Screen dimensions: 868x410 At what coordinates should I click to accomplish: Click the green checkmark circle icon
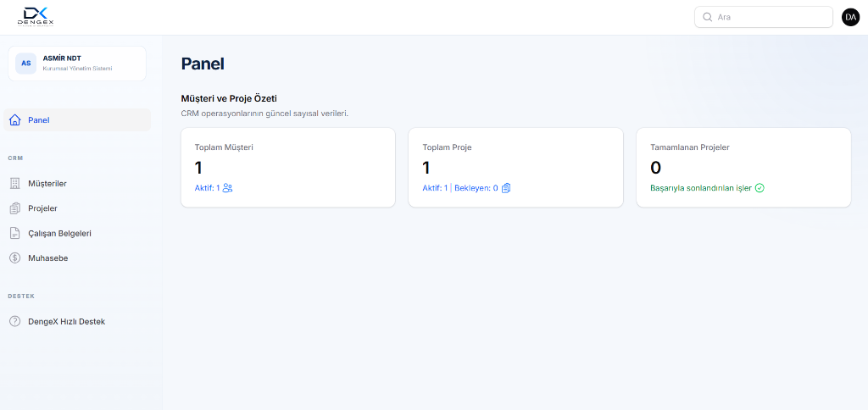click(759, 188)
